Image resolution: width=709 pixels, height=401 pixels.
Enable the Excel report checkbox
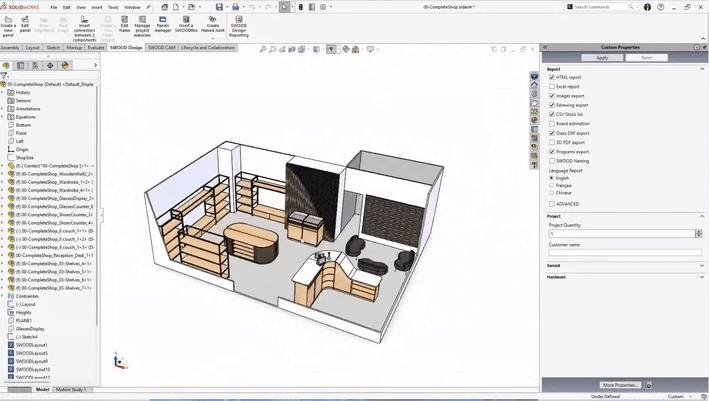tap(552, 87)
